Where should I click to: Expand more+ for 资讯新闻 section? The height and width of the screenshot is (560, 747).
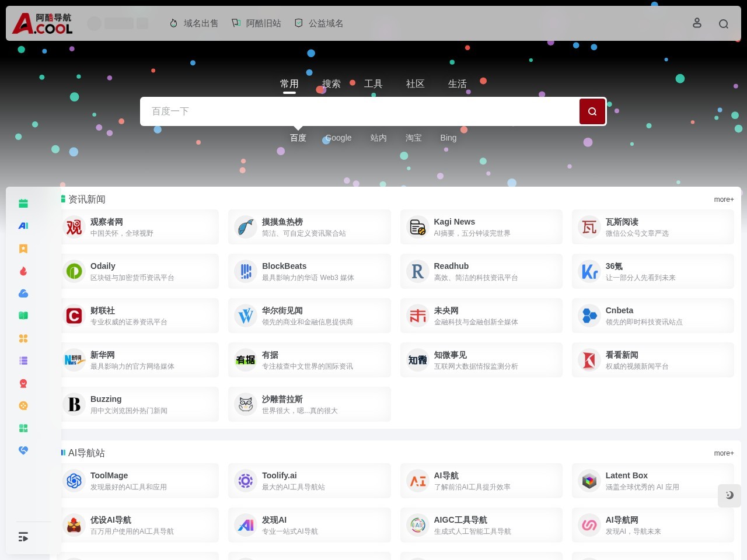(x=724, y=199)
